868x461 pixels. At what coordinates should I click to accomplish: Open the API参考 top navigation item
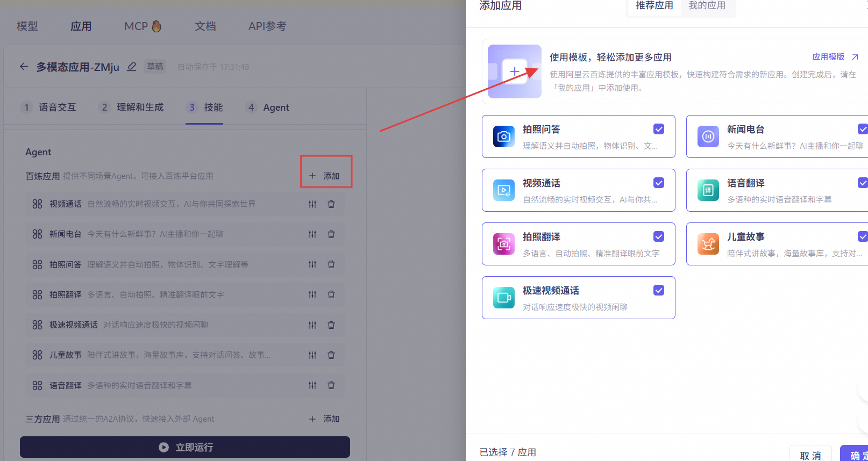pyautogui.click(x=267, y=26)
